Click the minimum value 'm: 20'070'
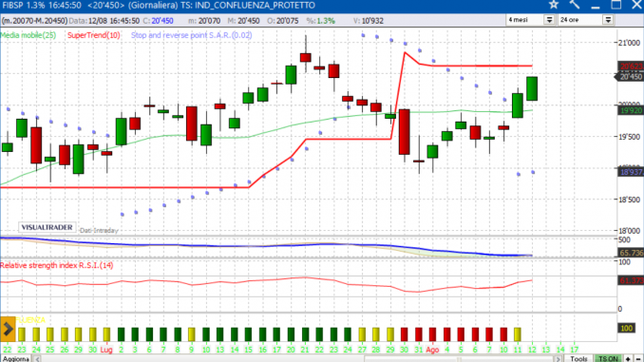644x362 pixels. click(204, 21)
